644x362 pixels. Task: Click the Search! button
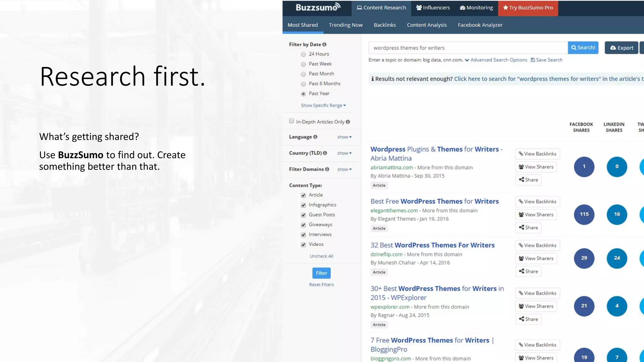pos(583,48)
